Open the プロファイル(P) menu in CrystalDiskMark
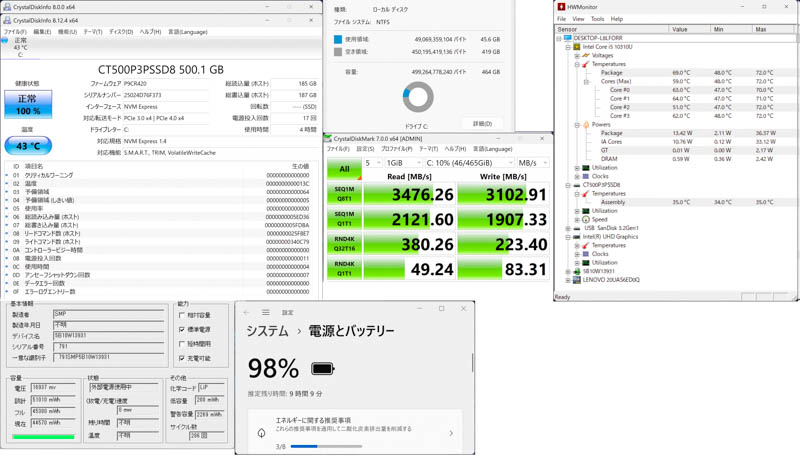Screen dimensions: 800x459 396,149
